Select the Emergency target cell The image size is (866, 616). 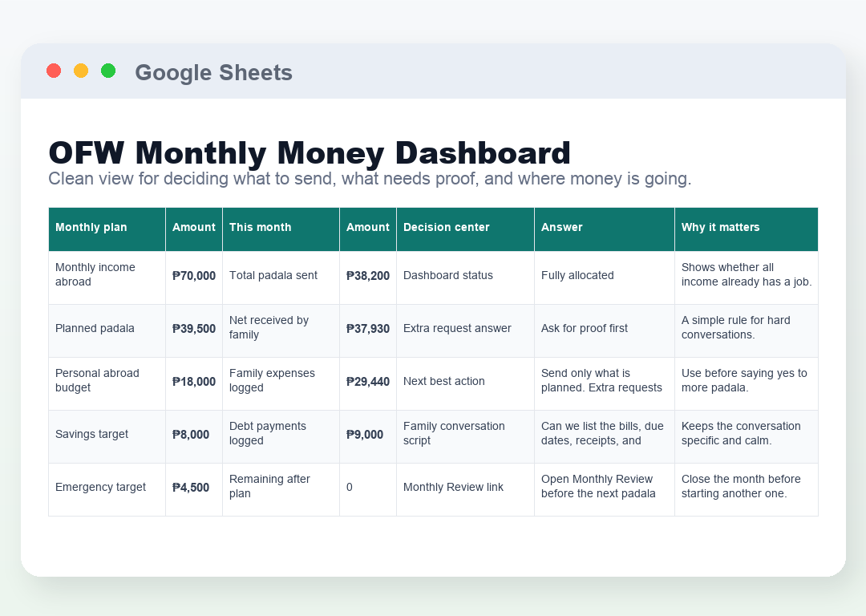pyautogui.click(x=107, y=490)
